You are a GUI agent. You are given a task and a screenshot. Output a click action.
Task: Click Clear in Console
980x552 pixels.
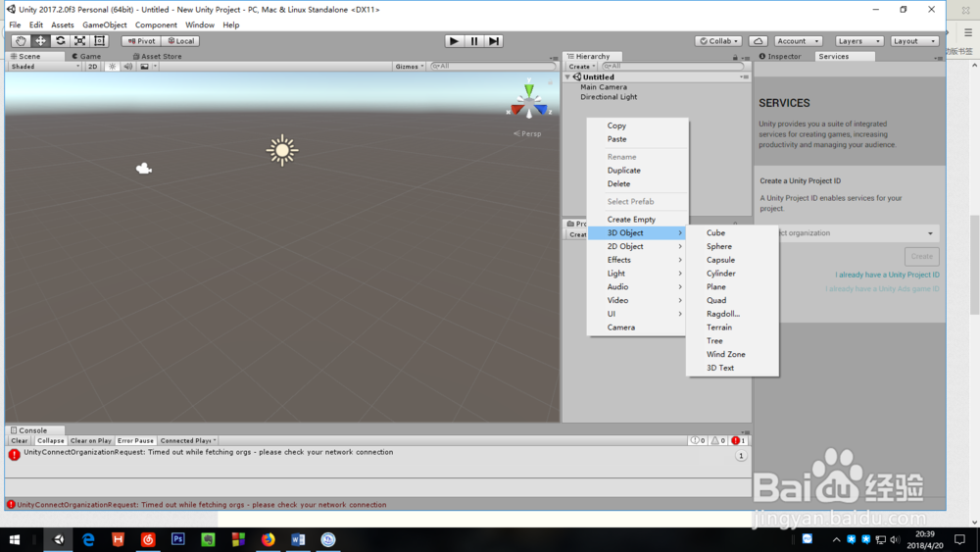[20, 441]
